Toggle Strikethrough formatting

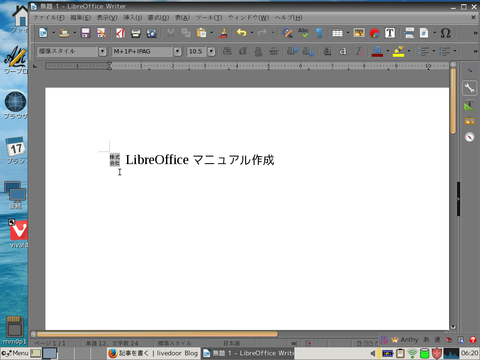274,51
